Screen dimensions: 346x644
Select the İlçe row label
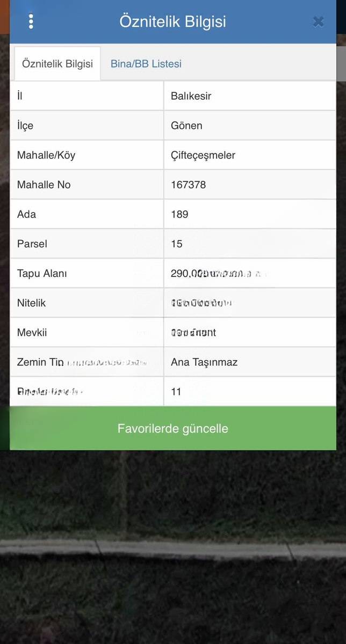tap(25, 126)
